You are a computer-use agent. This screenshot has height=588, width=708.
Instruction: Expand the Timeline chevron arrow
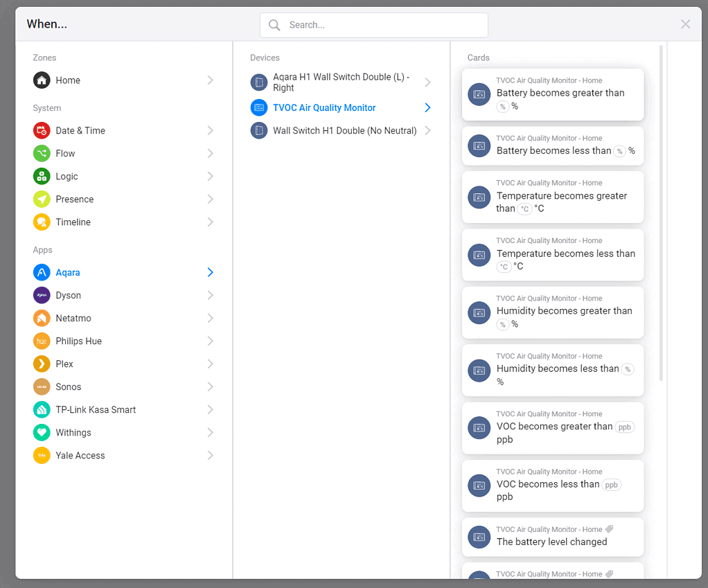click(210, 222)
